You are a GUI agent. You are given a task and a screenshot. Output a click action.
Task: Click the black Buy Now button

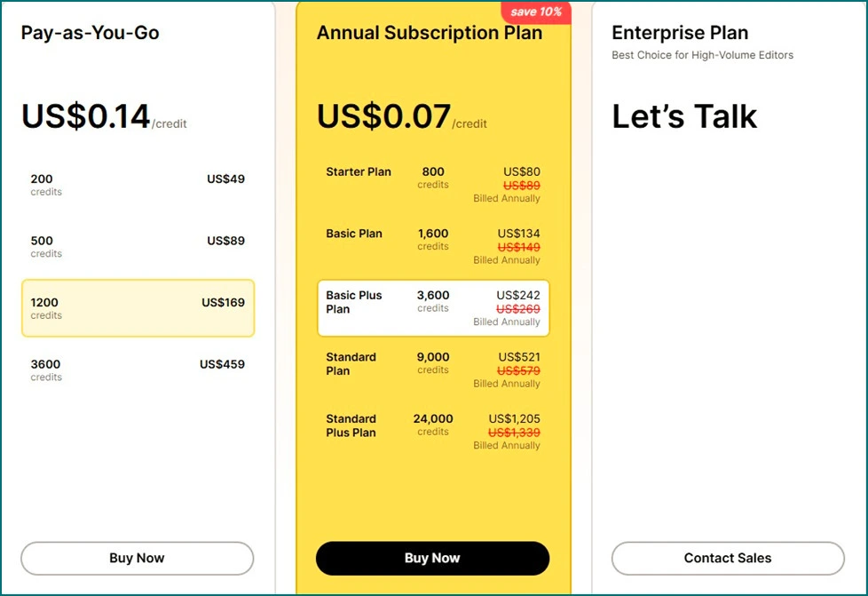pyautogui.click(x=433, y=559)
